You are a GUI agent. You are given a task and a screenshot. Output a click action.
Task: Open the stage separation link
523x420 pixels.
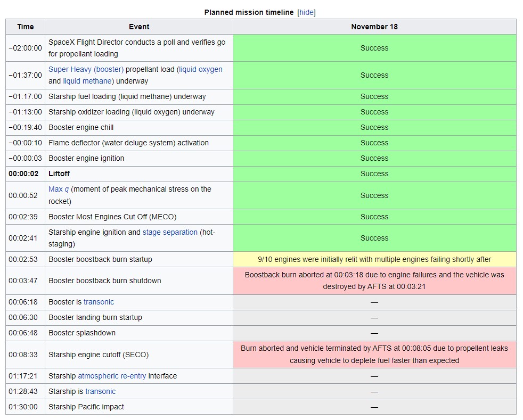(170, 232)
